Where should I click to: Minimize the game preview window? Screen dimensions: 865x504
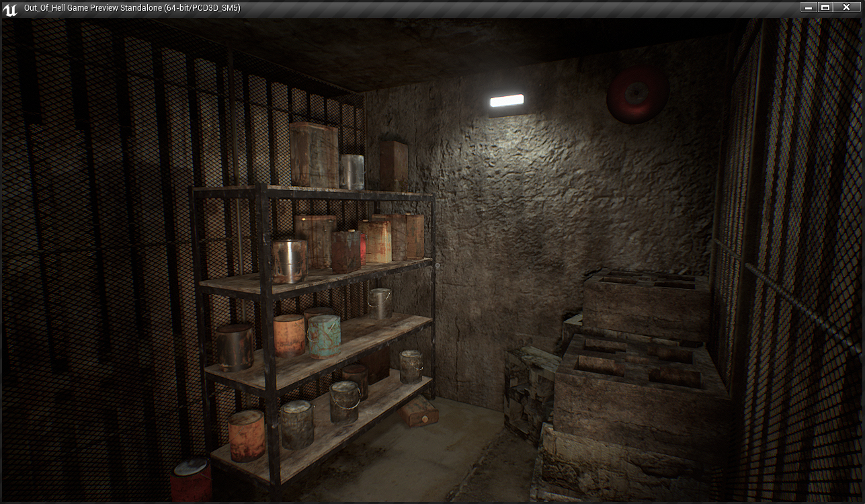click(x=807, y=7)
